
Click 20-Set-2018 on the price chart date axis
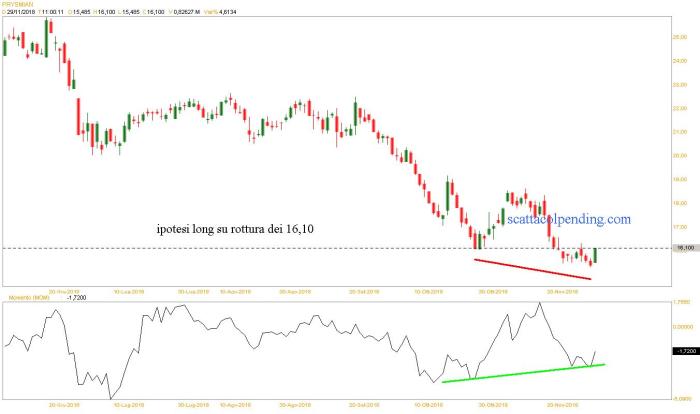[x=364, y=292]
